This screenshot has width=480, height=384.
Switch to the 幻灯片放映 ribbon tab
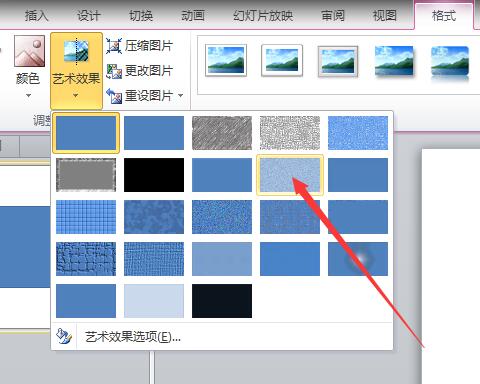pos(263,16)
